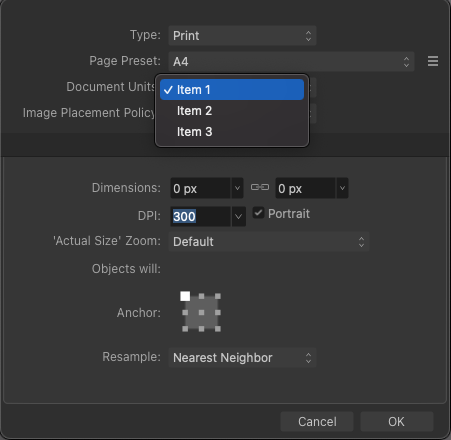This screenshot has height=440, width=451.
Task: Select the middle-right anchor point
Action: [x=218, y=313]
